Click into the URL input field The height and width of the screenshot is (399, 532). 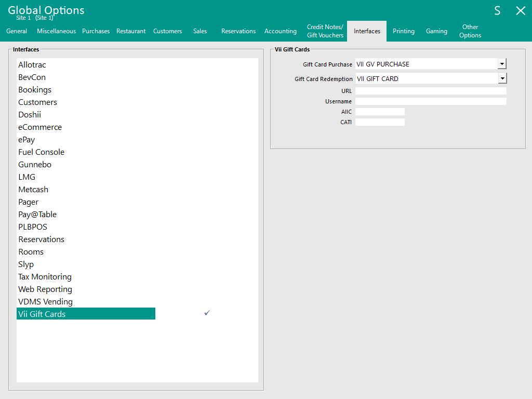tap(430, 91)
